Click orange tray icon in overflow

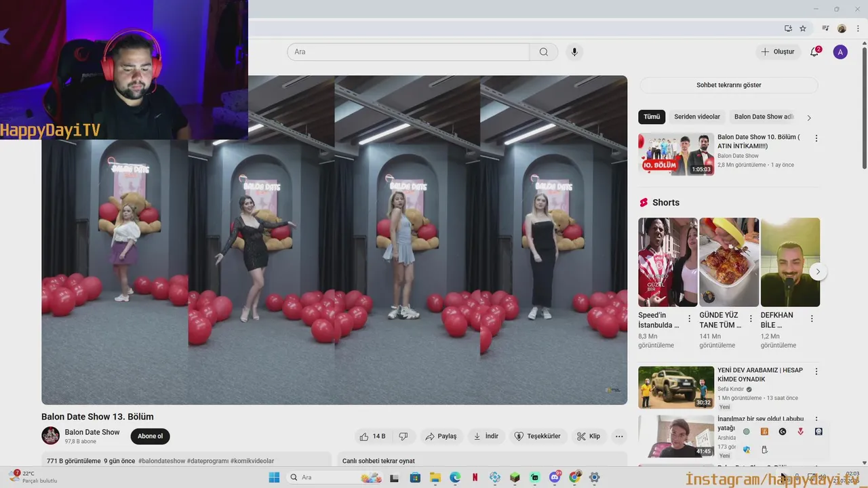(x=764, y=431)
